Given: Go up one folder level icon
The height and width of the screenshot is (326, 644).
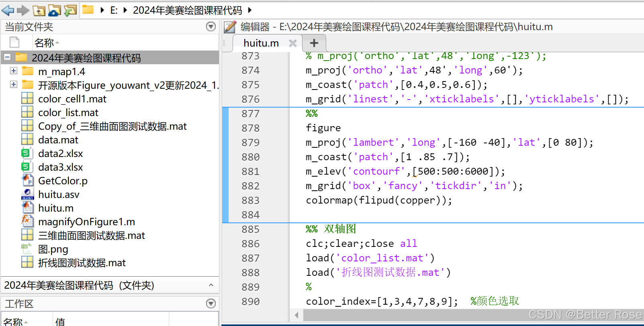Looking at the screenshot, I should 39,11.
